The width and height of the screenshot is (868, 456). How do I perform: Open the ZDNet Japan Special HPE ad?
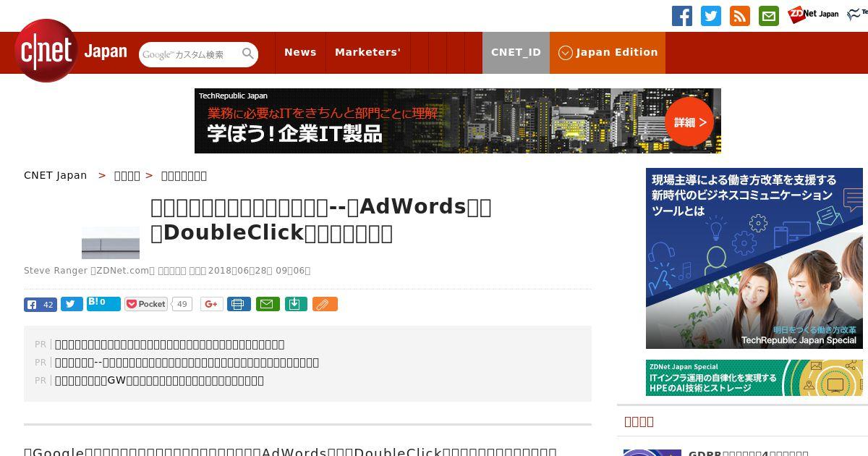pos(754,378)
